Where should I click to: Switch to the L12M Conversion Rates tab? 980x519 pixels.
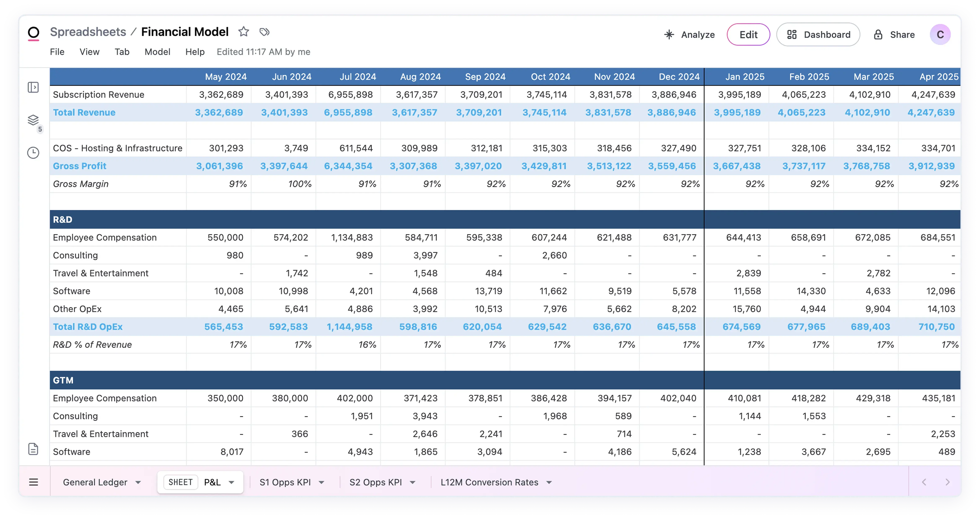(489, 482)
